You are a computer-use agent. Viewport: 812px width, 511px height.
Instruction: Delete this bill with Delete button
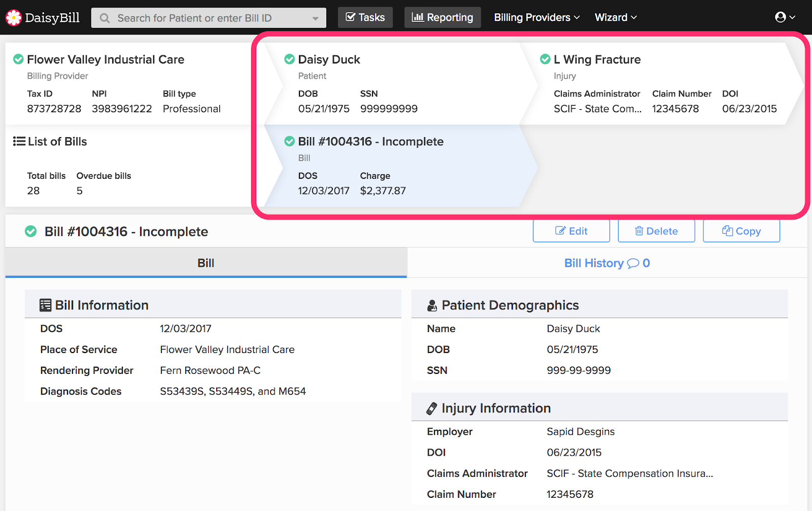pyautogui.click(x=656, y=231)
